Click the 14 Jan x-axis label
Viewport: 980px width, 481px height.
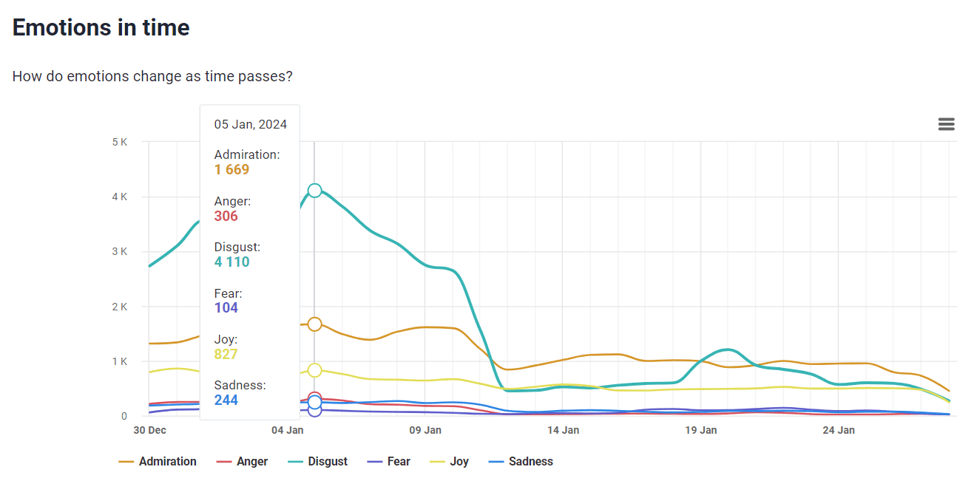[x=563, y=430]
